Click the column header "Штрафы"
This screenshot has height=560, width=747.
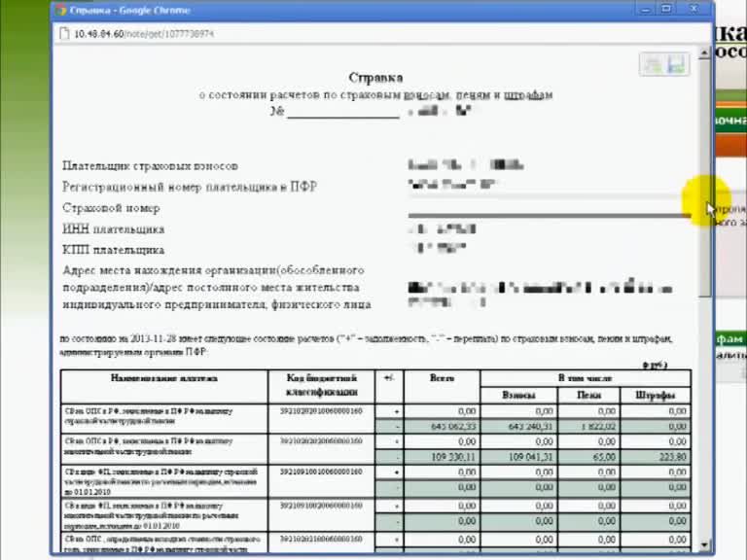[x=655, y=396]
